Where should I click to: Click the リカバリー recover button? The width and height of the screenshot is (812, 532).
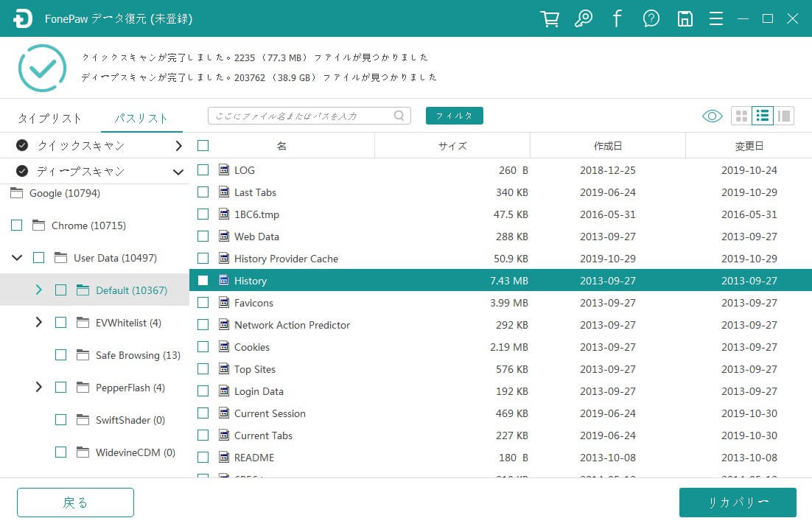tap(738, 502)
